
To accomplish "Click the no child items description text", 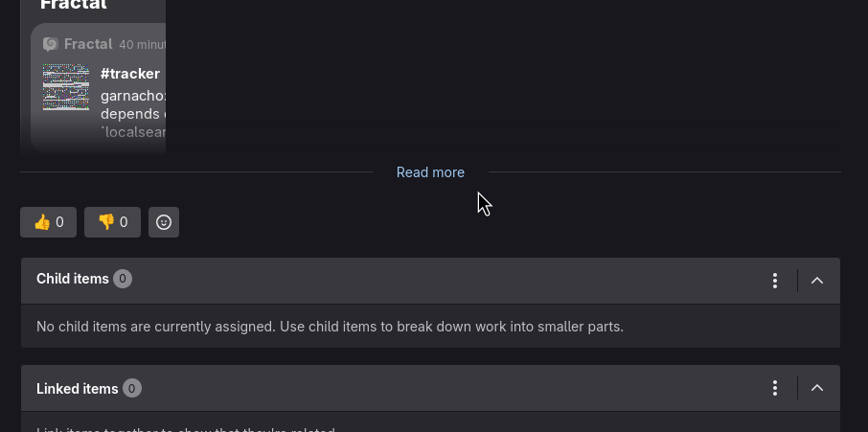I will click(330, 327).
